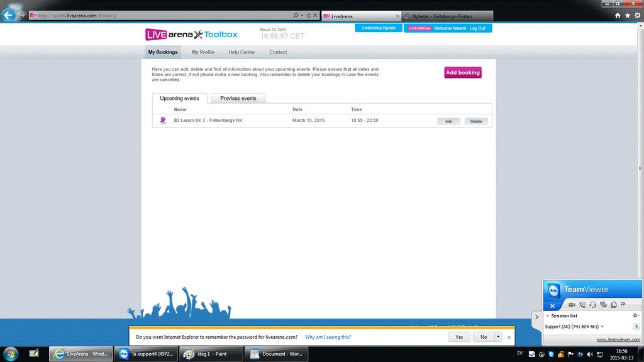Click the volume speaker tray icon

tap(590, 354)
